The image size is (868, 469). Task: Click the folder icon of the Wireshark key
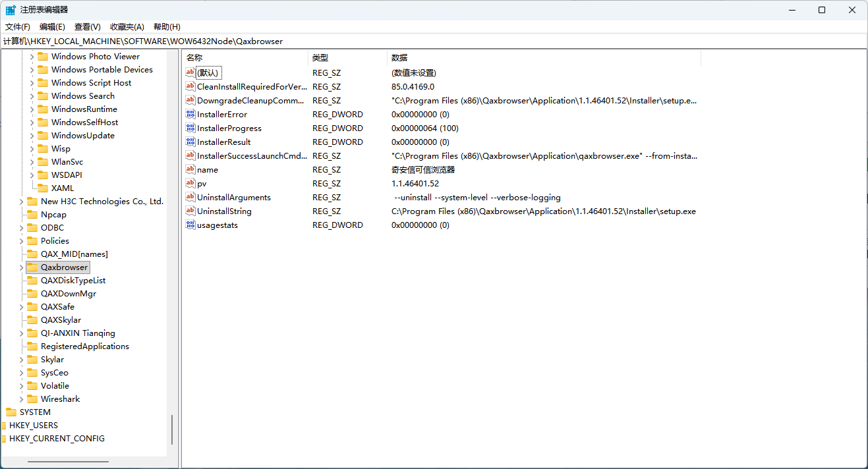[32, 399]
